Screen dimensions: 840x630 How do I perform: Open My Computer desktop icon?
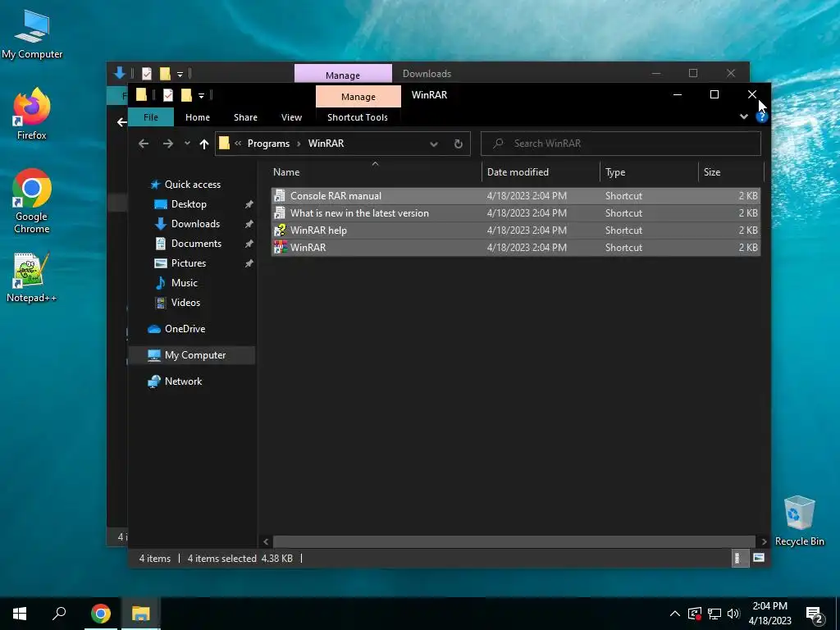coord(32,34)
